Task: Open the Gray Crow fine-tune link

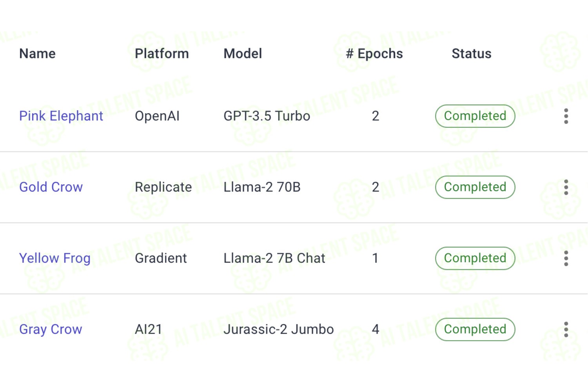Action: pyautogui.click(x=51, y=329)
